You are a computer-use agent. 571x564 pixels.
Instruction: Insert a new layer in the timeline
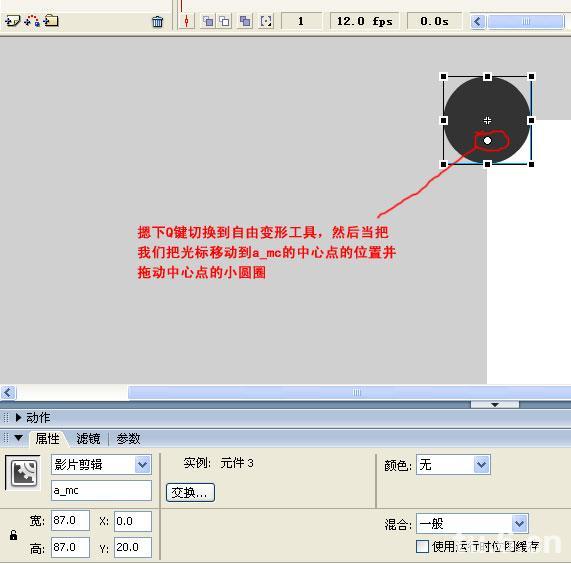coord(12,21)
